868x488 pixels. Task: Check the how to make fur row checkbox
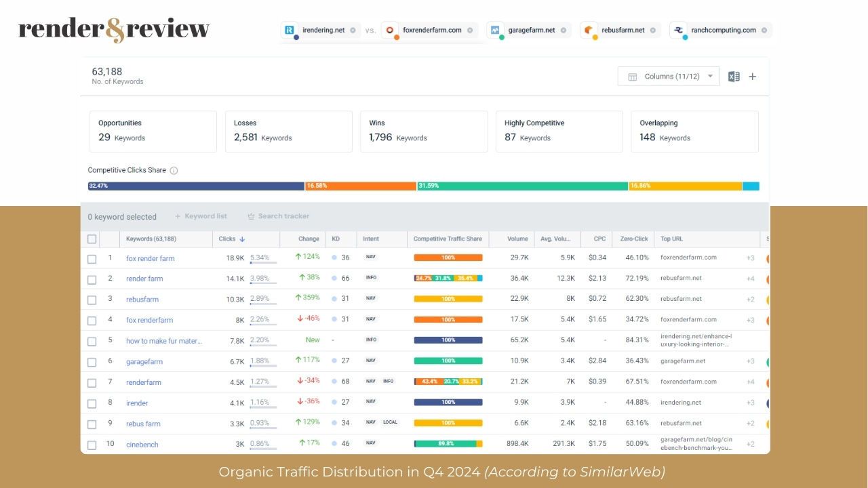pyautogui.click(x=92, y=341)
